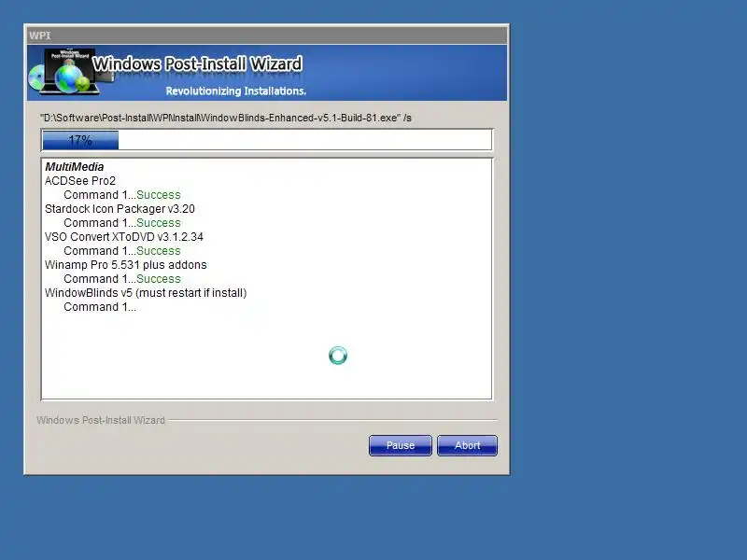This screenshot has height=560, width=747.
Task: Click the Revolutionizing Installations tagline
Action: pos(236,91)
